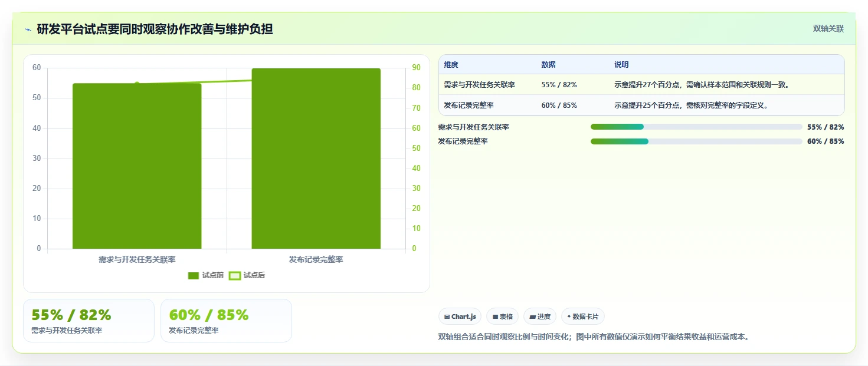Click the 发布记录完整率 progress bar
868x366 pixels.
coord(696,141)
